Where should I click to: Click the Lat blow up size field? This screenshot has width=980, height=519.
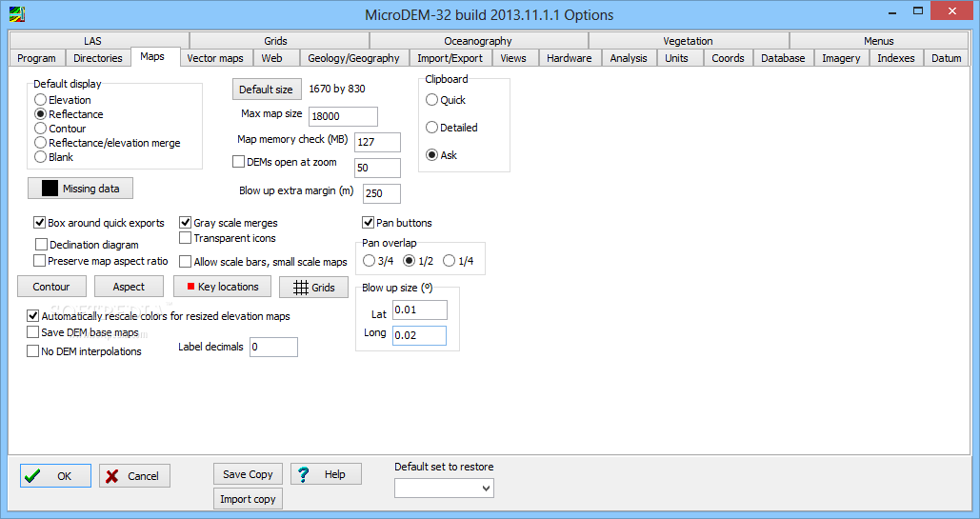419,309
